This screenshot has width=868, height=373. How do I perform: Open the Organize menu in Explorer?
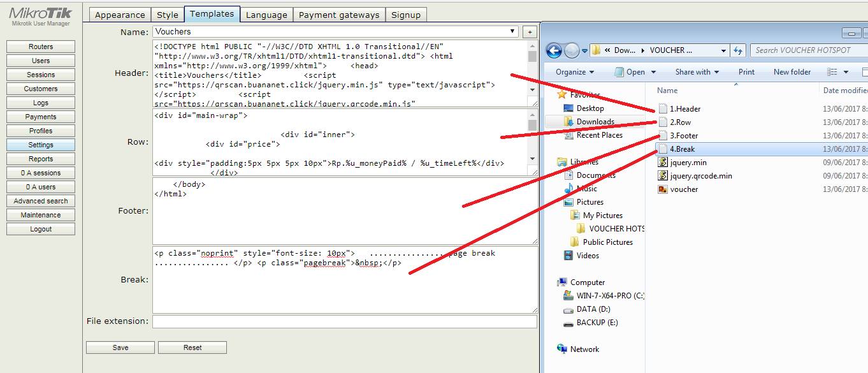(575, 72)
